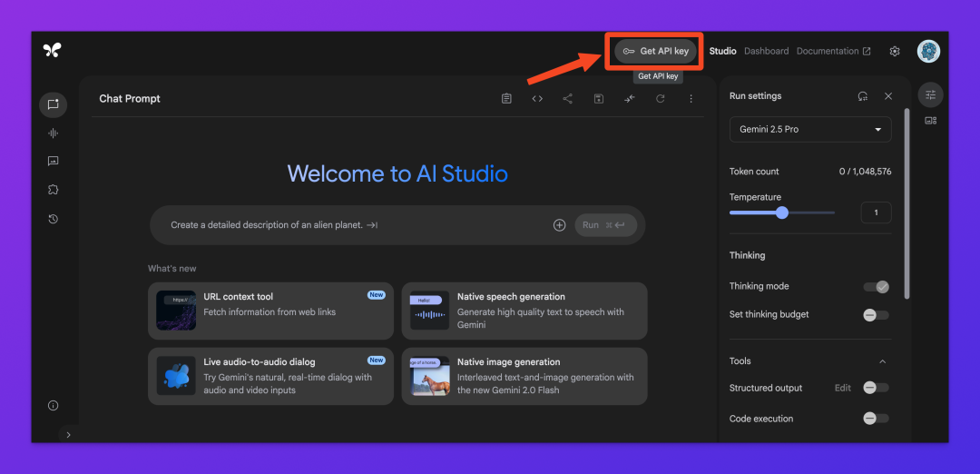The height and width of the screenshot is (474, 980).
Task: Open the Chat prompt sidebar icon
Action: (x=54, y=104)
